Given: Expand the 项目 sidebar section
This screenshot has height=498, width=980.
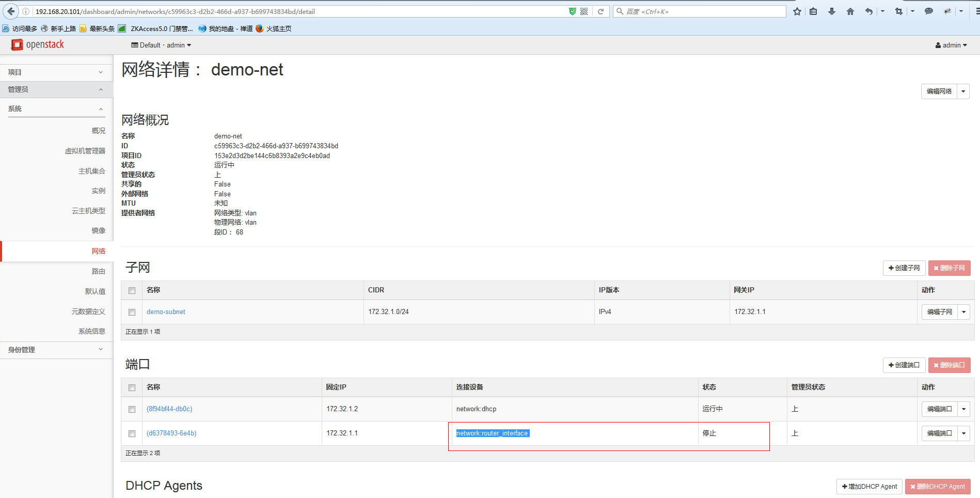Looking at the screenshot, I should click(x=56, y=72).
